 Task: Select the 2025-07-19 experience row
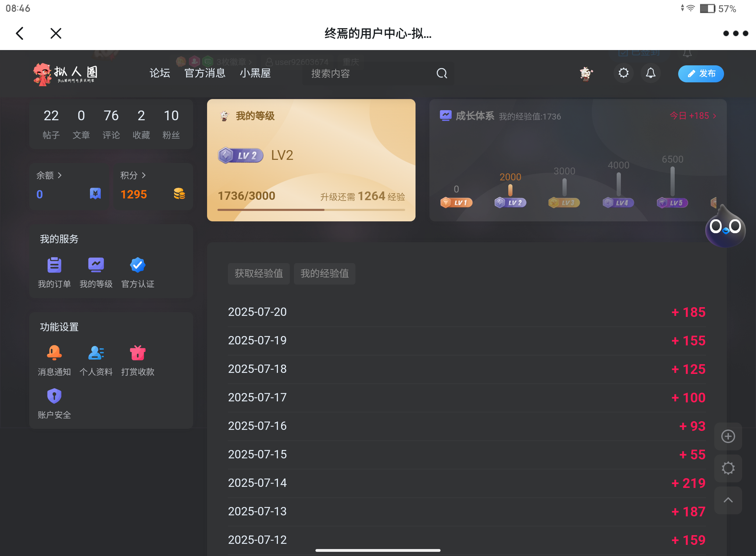[467, 341]
